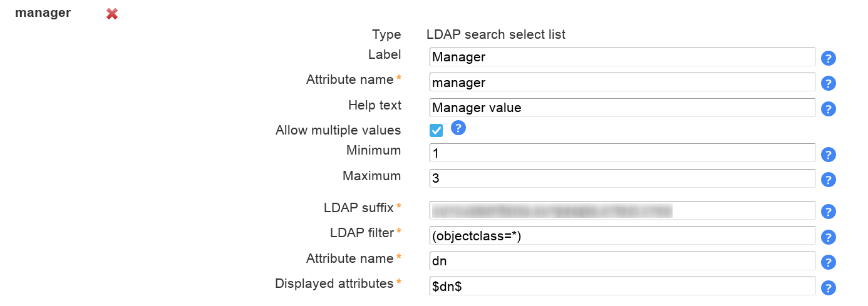Viewport: 868px width, 306px height.
Task: Open help icon for the dn attribute name
Action: 829,263
